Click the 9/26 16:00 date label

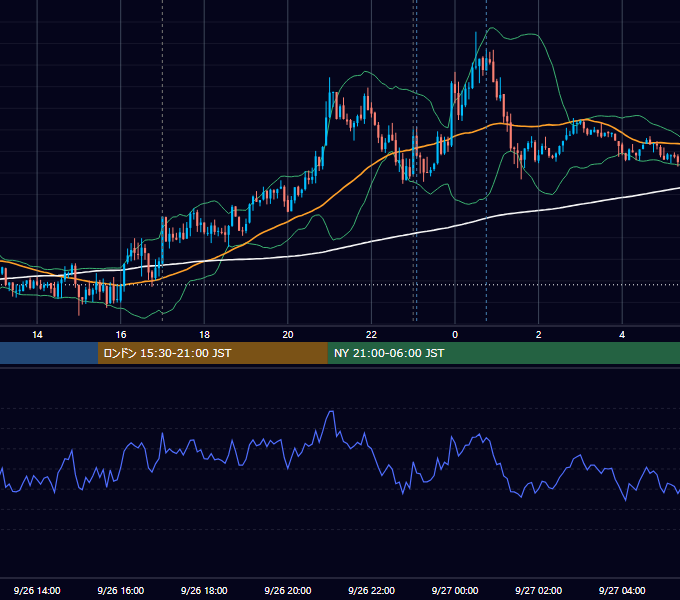pos(121,590)
